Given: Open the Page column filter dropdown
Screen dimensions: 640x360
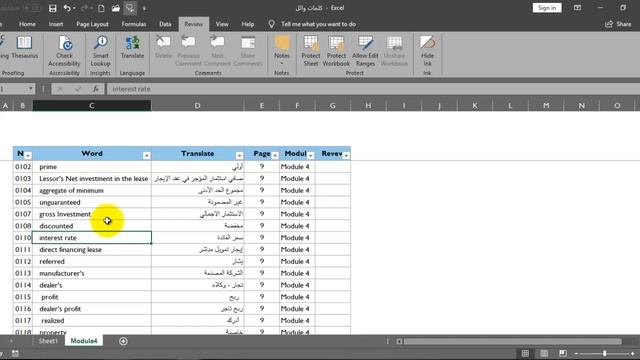Looking at the screenshot, I should (x=275, y=156).
